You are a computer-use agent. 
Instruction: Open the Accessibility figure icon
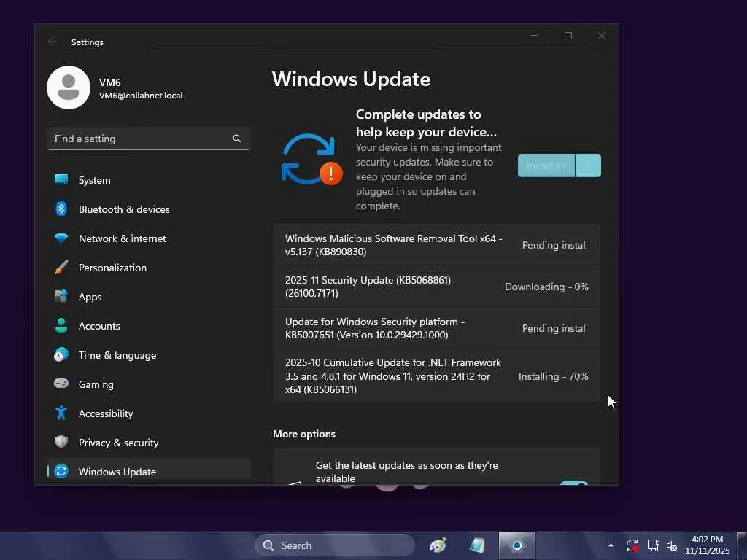(61, 413)
